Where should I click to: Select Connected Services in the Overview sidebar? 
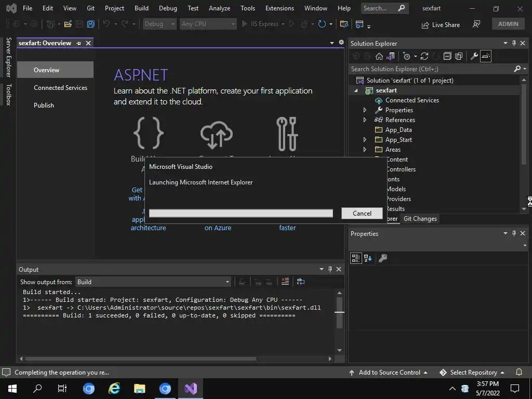click(x=60, y=87)
